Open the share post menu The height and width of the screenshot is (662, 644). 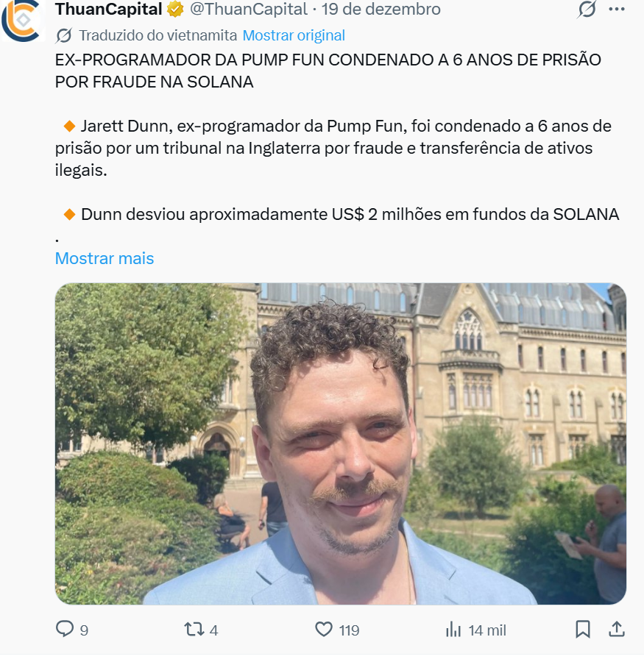[617, 629]
